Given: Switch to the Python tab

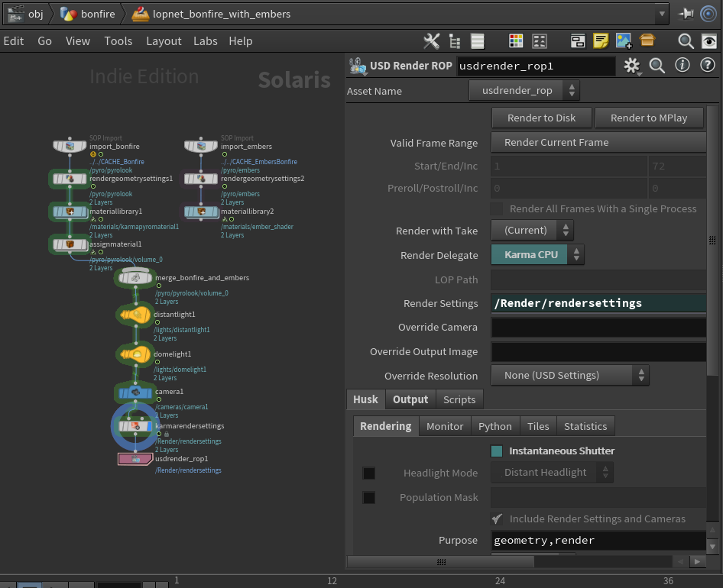Looking at the screenshot, I should coord(494,426).
